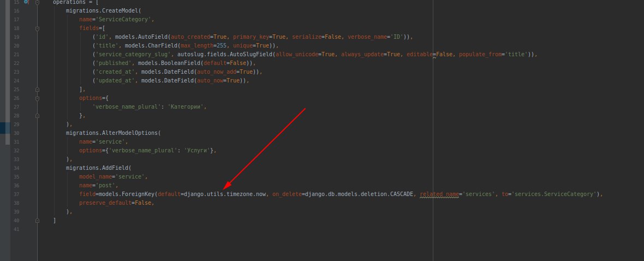
Task: Click line number 16 in the gutter
Action: [x=16, y=11]
